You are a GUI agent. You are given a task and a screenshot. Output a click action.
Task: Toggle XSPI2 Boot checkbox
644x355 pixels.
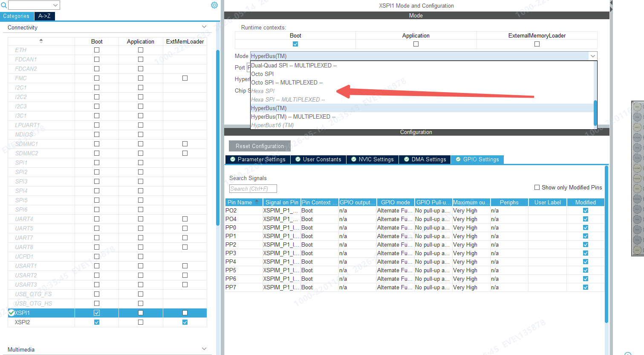(x=97, y=322)
